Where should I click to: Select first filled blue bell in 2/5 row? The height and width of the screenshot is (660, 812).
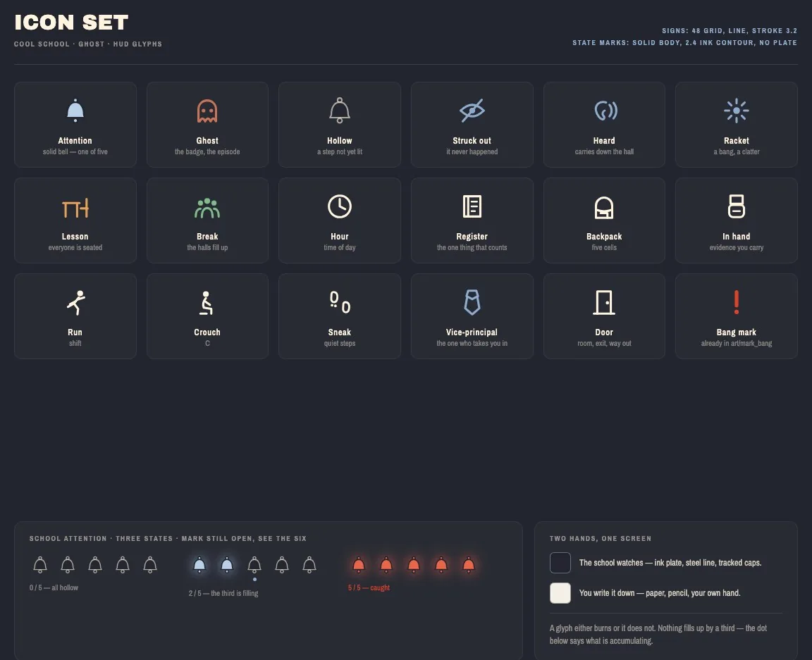[199, 565]
